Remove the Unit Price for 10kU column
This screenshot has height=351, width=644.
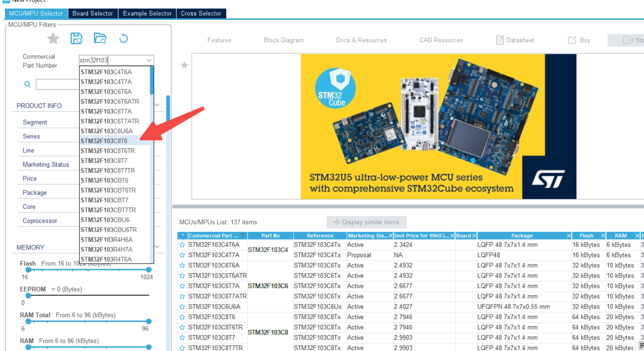pos(452,236)
